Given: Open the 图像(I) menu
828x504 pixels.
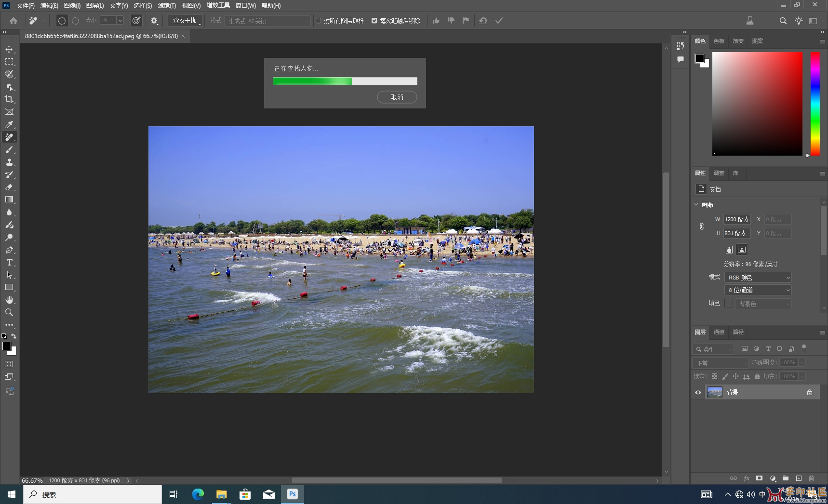Looking at the screenshot, I should point(72,6).
